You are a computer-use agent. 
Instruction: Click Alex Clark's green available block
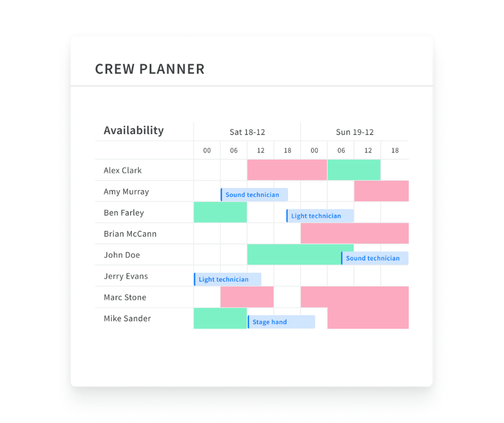(354, 170)
